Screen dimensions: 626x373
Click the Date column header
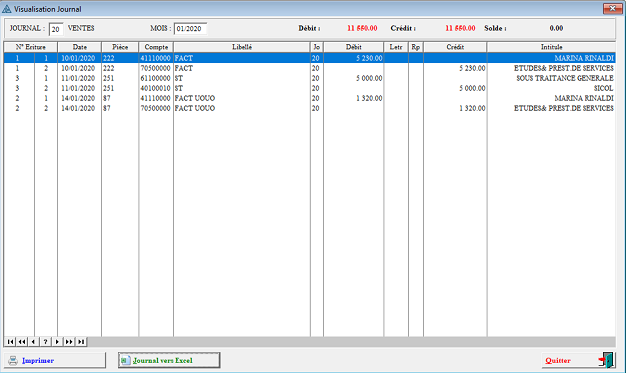(79, 47)
